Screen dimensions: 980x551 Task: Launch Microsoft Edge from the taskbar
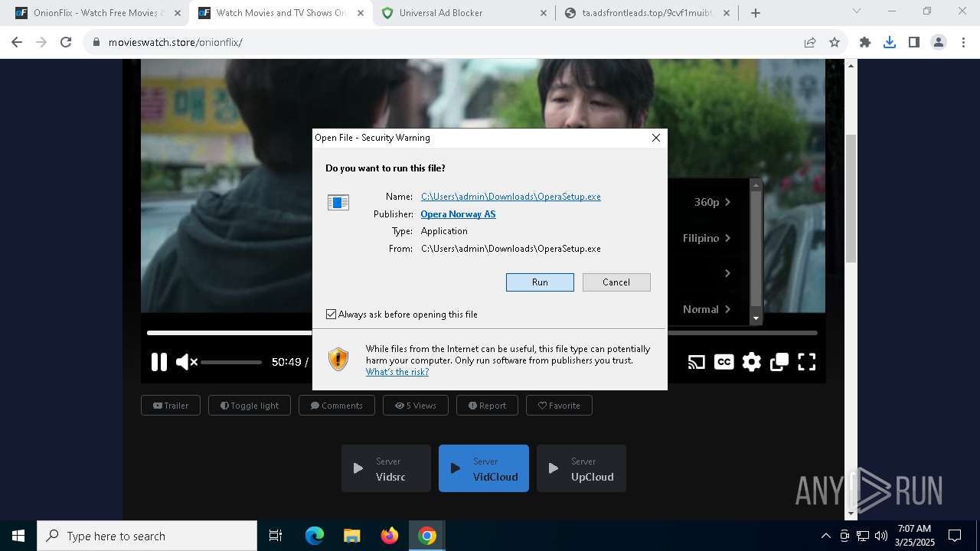click(315, 536)
